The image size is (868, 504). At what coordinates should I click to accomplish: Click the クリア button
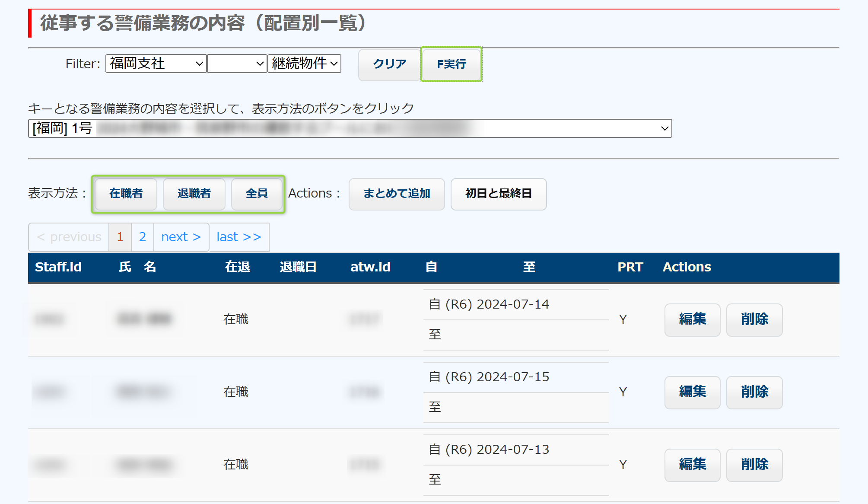tap(389, 64)
